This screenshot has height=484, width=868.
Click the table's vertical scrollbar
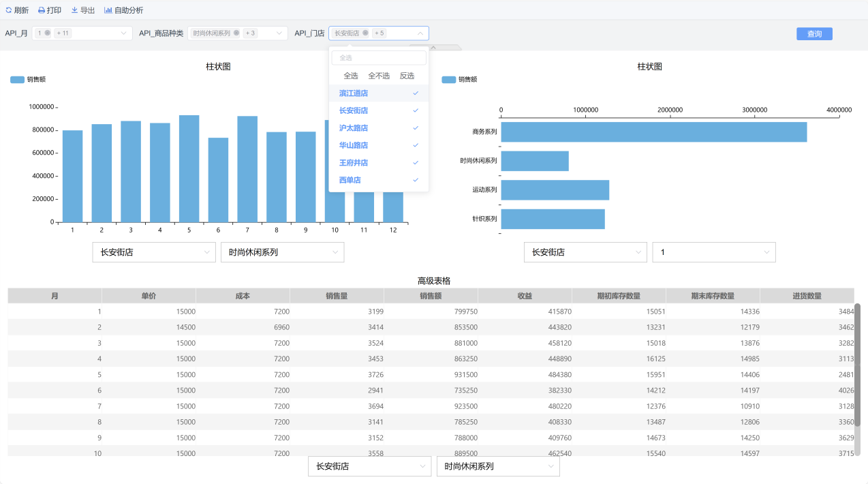[x=857, y=364]
